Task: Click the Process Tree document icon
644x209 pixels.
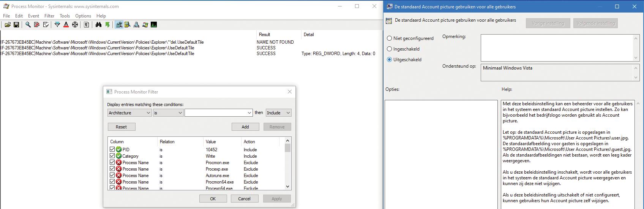Action: coord(87,25)
